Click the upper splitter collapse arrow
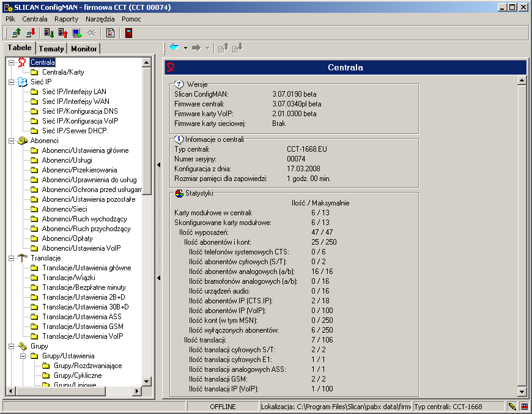This screenshot has height=414, width=532. click(x=159, y=165)
